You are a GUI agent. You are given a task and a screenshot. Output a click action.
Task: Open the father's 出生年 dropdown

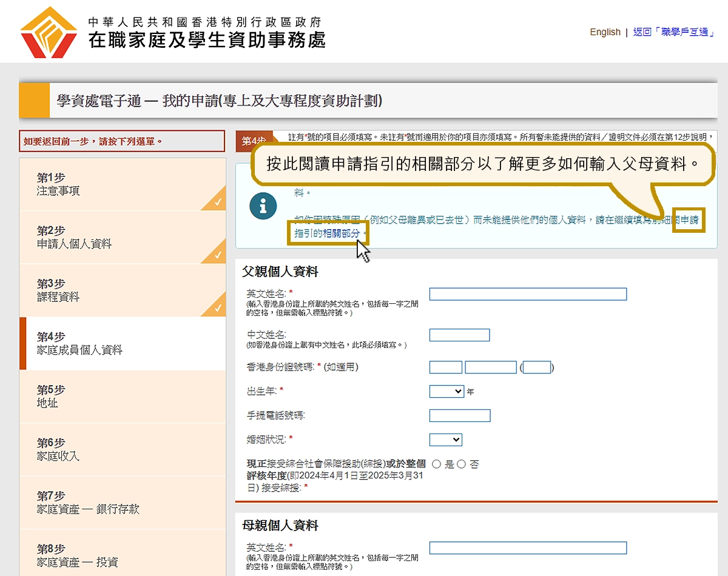(447, 392)
